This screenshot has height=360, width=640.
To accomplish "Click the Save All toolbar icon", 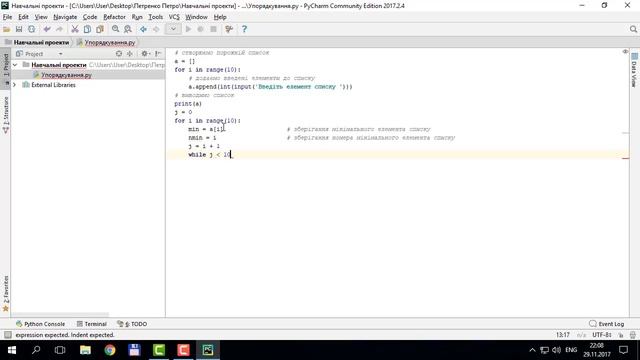I will [19, 29].
